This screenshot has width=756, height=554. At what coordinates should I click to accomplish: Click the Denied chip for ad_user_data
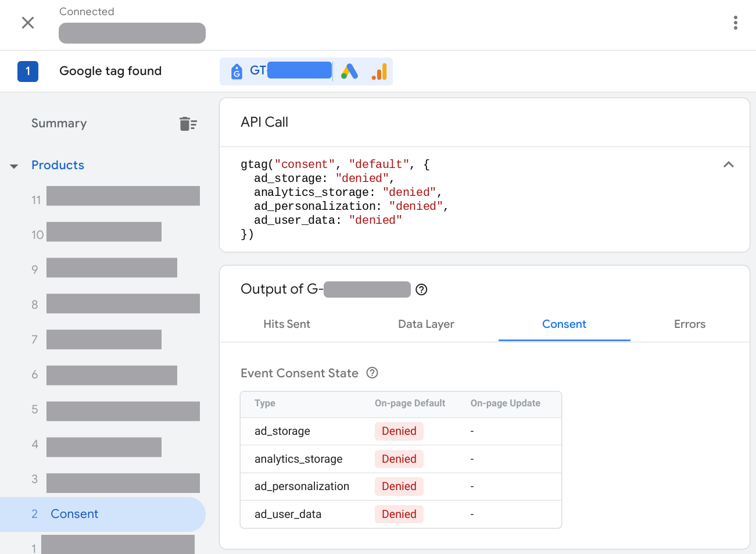coord(399,514)
